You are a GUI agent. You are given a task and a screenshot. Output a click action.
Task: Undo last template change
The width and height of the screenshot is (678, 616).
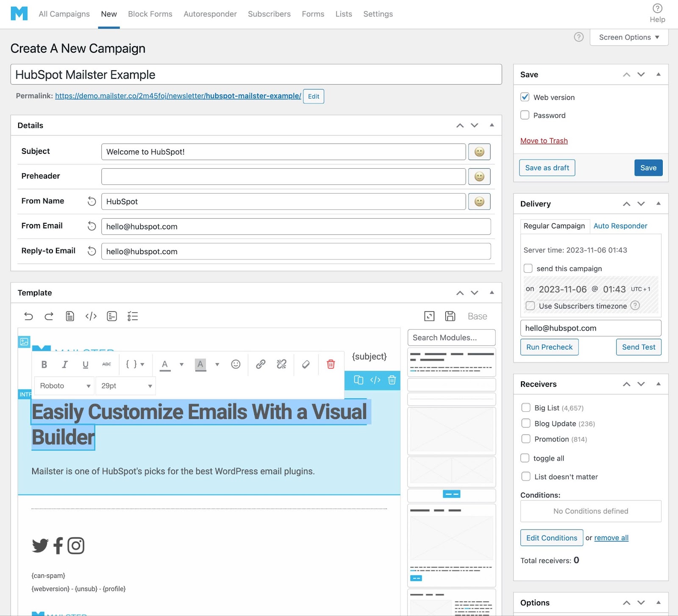pos(28,316)
